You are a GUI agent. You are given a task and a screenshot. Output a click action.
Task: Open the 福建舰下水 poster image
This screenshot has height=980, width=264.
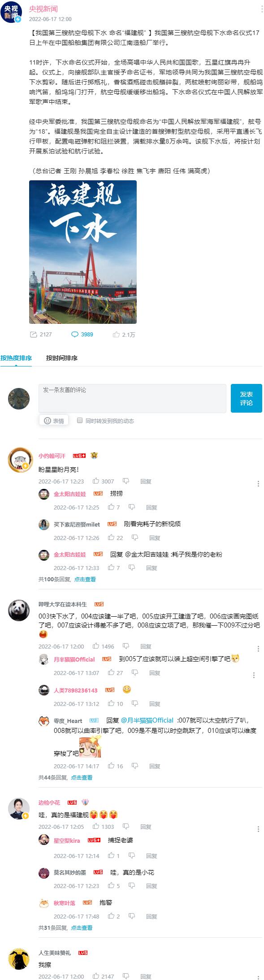point(83,252)
